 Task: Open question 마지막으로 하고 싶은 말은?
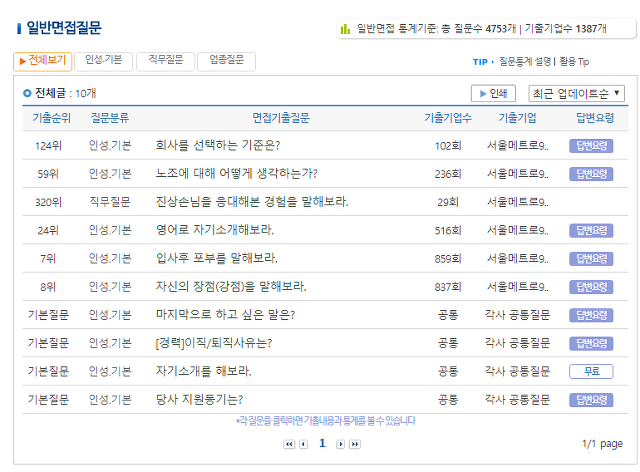tap(225, 314)
